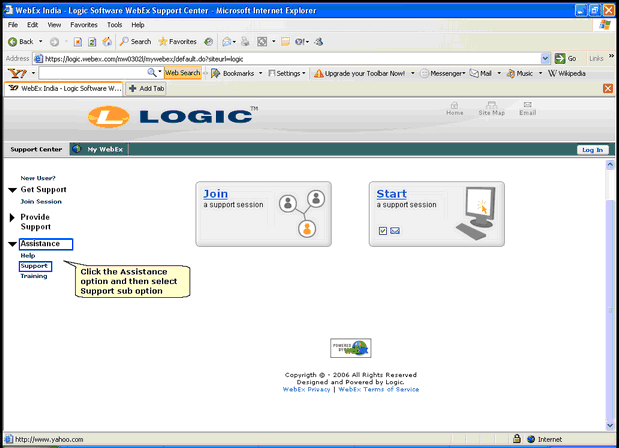This screenshot has height=448, width=619.
Task: Click the Yahoo toolbar magnifier icon
Action: [x=152, y=72]
